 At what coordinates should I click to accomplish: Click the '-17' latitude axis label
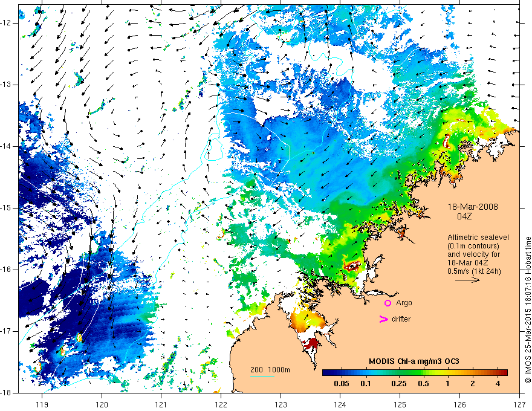point(5,331)
